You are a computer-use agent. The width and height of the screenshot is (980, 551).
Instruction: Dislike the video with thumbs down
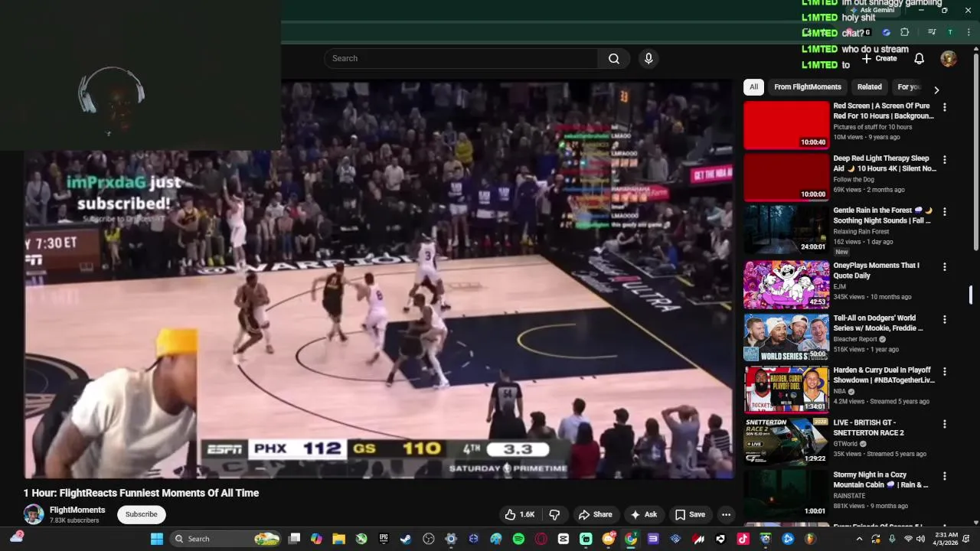555,514
